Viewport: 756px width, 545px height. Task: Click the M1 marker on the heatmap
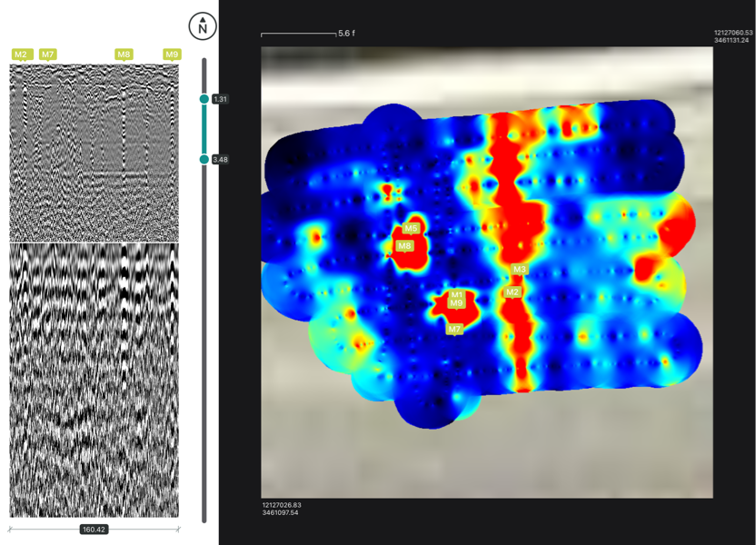click(456, 295)
